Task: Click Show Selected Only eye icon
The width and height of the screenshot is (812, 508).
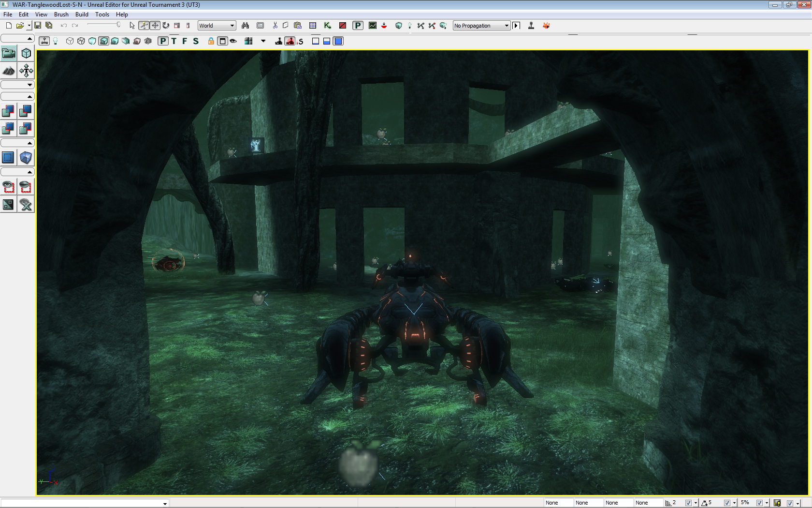Action: (9, 187)
